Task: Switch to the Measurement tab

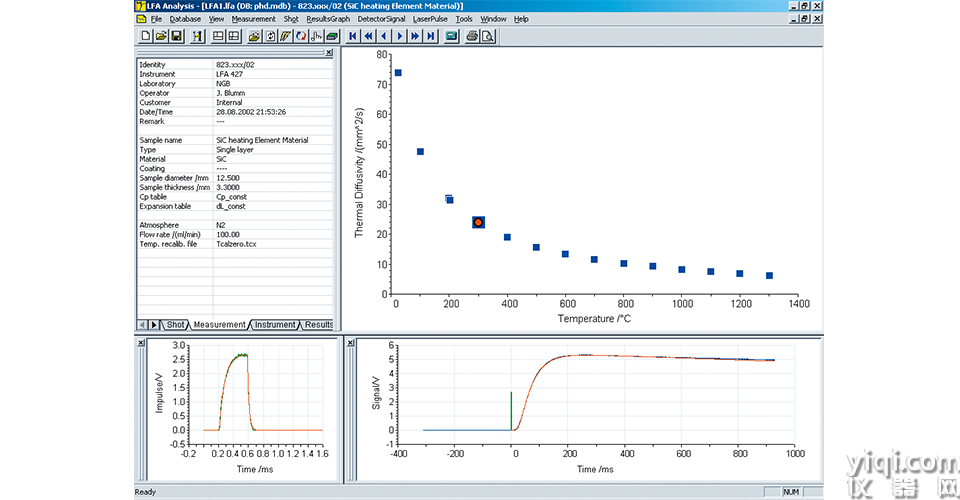Action: [219, 325]
